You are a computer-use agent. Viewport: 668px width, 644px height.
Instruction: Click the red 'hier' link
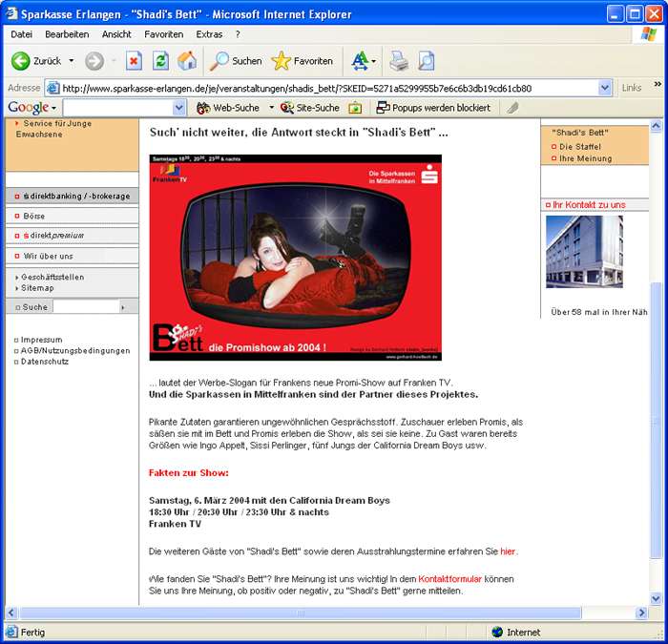pos(508,551)
